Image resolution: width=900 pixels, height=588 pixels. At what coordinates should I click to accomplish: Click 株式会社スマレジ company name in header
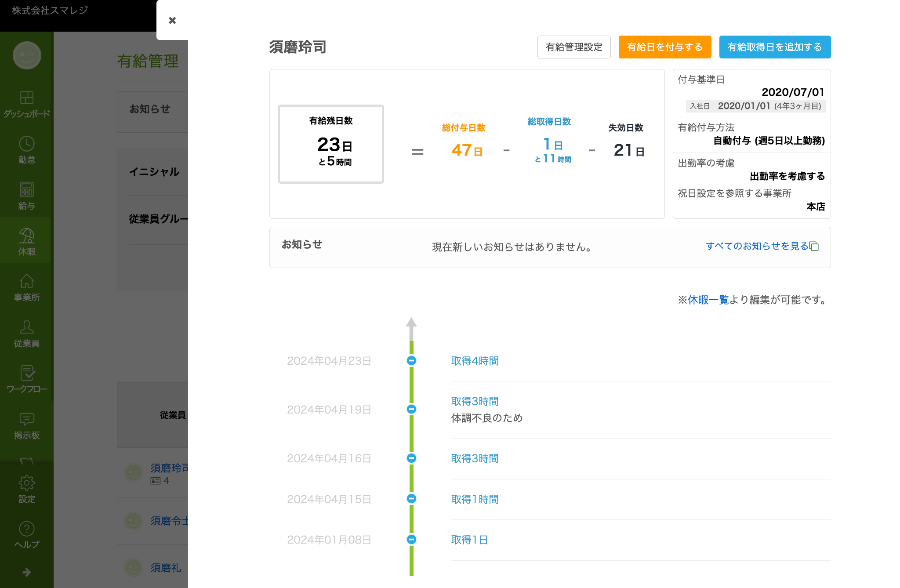tap(50, 10)
